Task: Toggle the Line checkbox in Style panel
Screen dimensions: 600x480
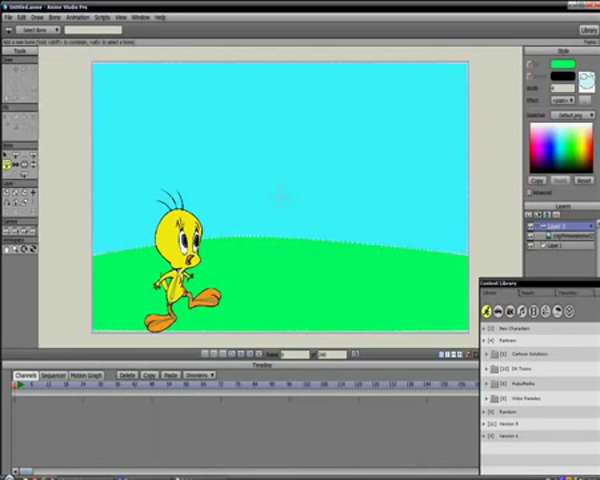Action: [530, 76]
